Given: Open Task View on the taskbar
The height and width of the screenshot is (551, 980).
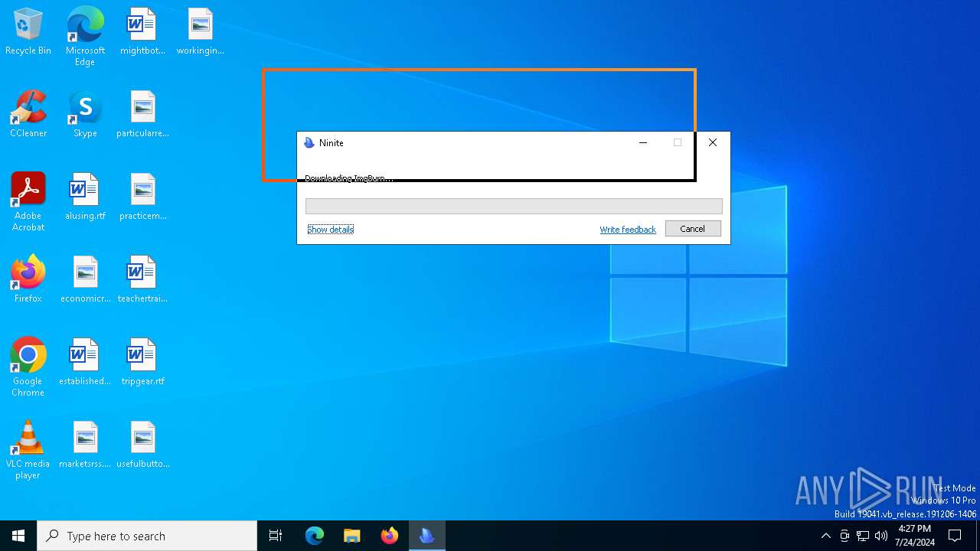Looking at the screenshot, I should tap(276, 536).
